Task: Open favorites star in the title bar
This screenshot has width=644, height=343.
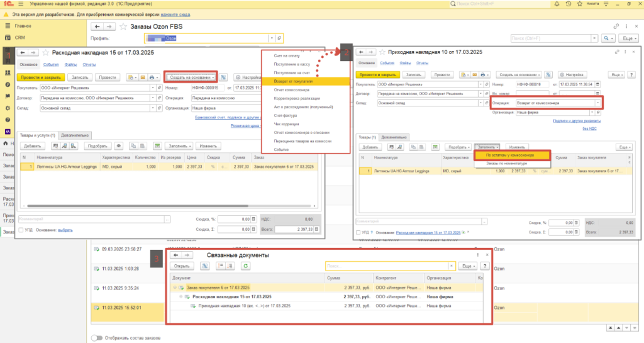Action: 579,4
